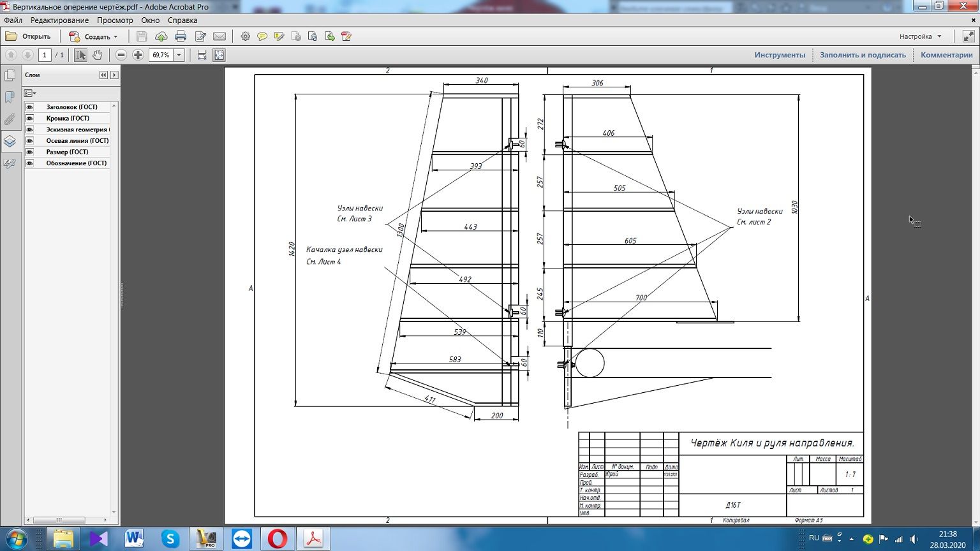Click the page number input field
This screenshot has width=980, height=551.
(x=45, y=55)
